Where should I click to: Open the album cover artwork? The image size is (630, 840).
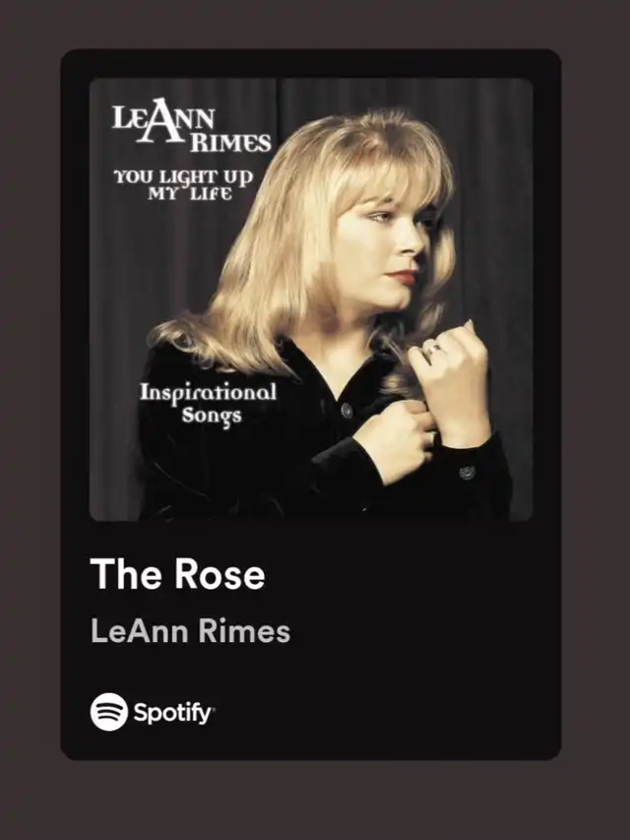tap(311, 299)
